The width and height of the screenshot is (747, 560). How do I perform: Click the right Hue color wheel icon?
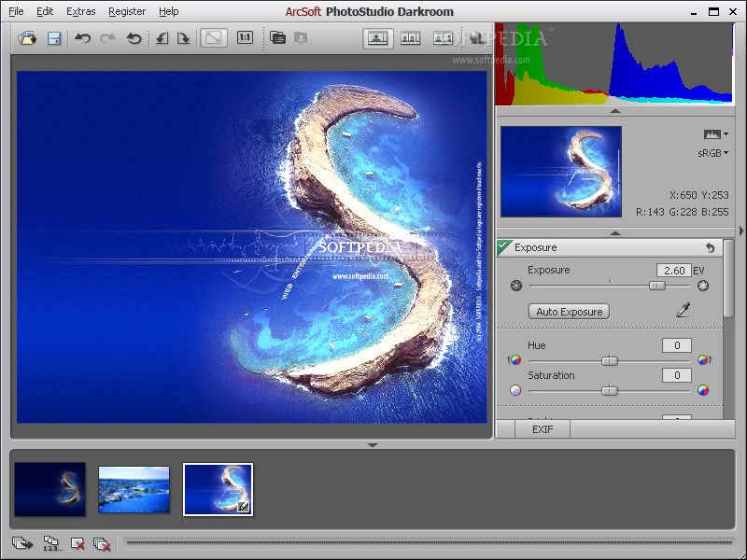(704, 360)
